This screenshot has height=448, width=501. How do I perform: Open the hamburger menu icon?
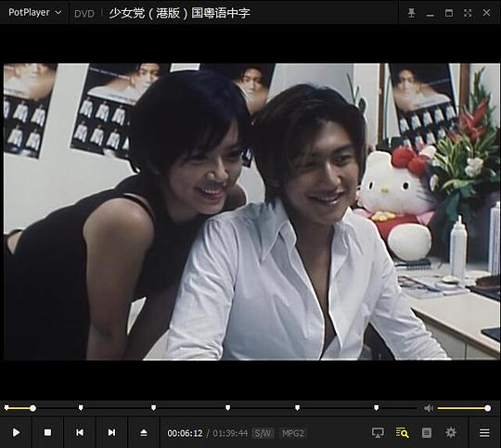click(484, 432)
